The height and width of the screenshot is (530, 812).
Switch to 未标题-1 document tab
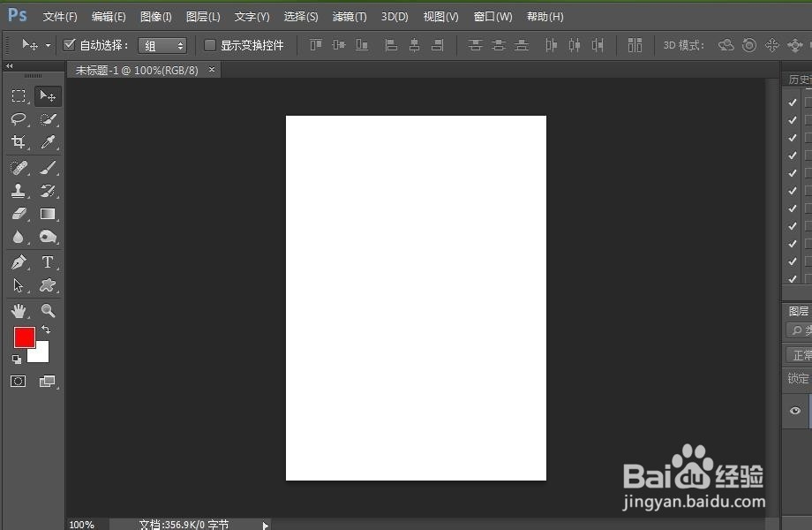click(137, 70)
